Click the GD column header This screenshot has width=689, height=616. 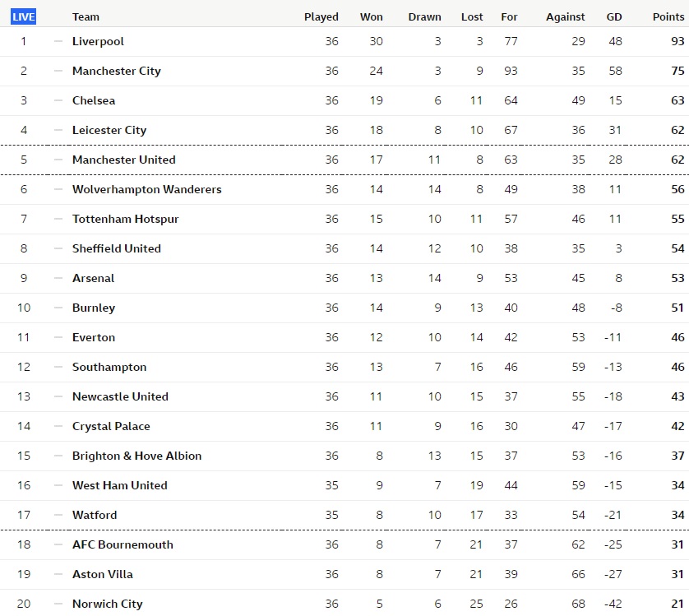pos(614,16)
